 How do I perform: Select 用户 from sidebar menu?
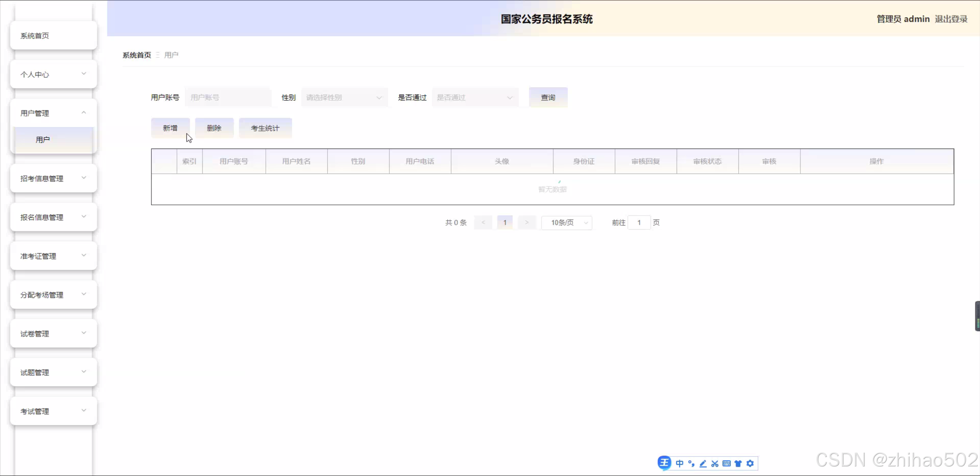(x=43, y=139)
